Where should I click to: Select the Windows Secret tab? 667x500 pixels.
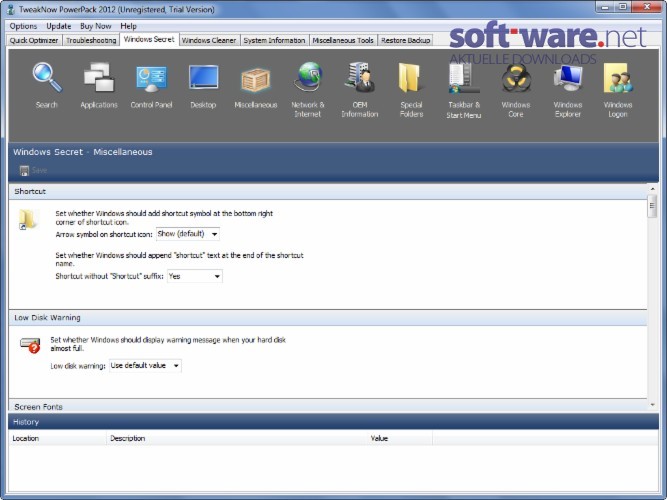[149, 40]
